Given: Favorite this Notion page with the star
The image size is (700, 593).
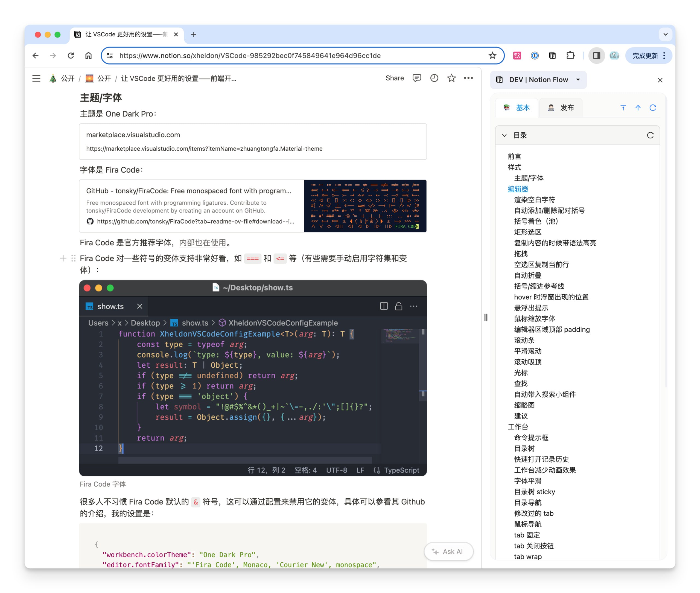Looking at the screenshot, I should click(x=451, y=78).
